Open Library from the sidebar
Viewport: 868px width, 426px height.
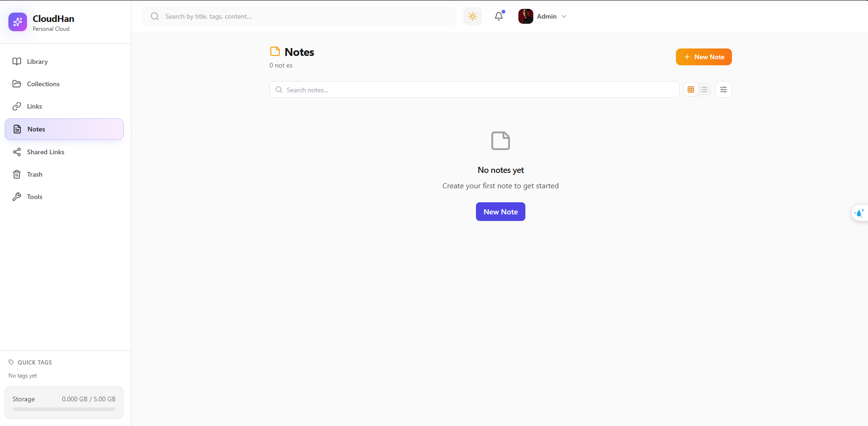coord(37,62)
